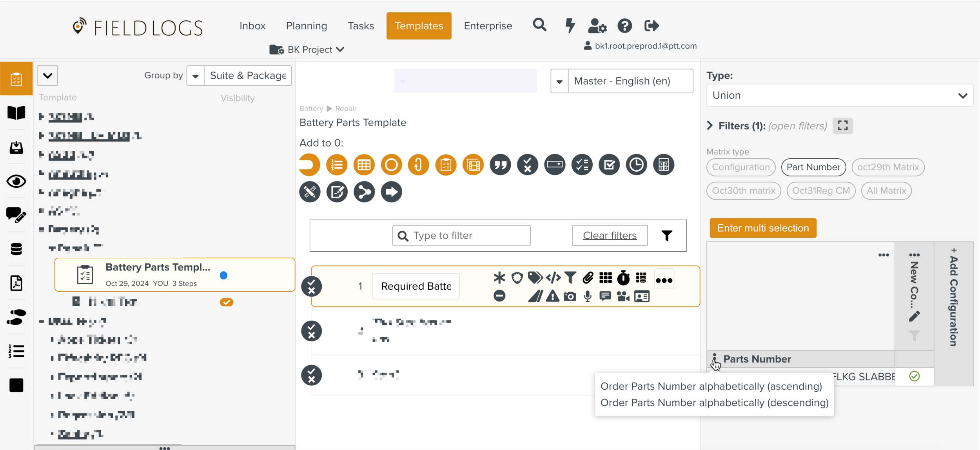Screen dimensions: 980x450
Task: Click the Clear filters link
Action: [609, 235]
